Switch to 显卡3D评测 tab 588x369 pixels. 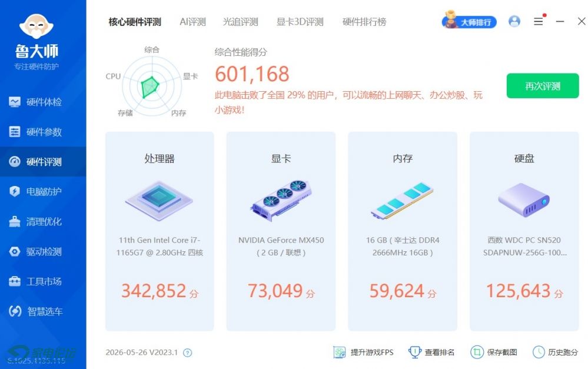300,22
